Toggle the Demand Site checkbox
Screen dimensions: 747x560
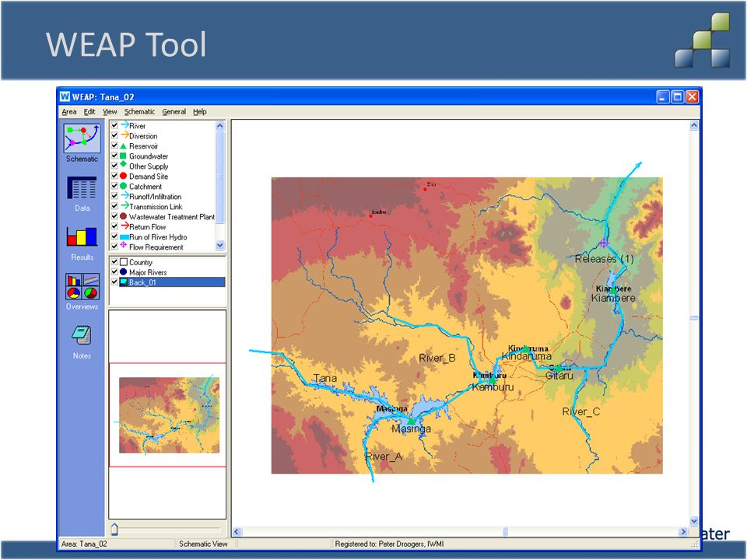tap(114, 177)
